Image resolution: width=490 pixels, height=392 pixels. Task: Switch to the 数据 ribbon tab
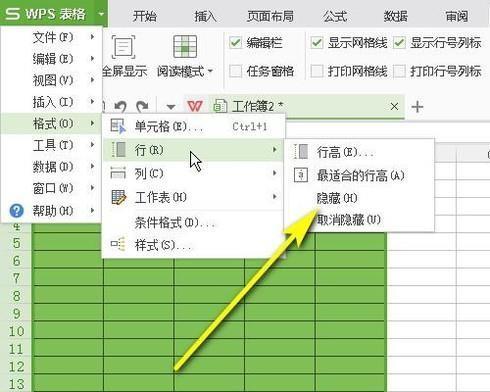pyautogui.click(x=396, y=16)
